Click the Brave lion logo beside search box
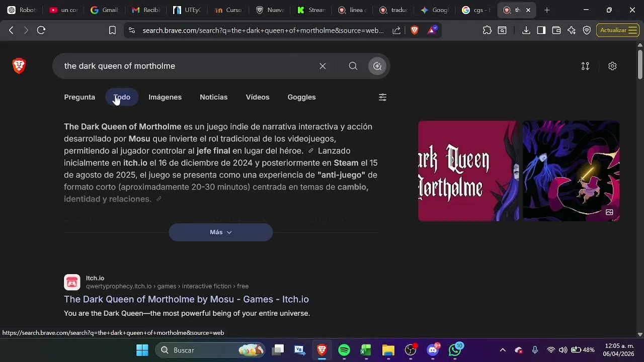Screen dimensions: 644x362 click(19, 66)
